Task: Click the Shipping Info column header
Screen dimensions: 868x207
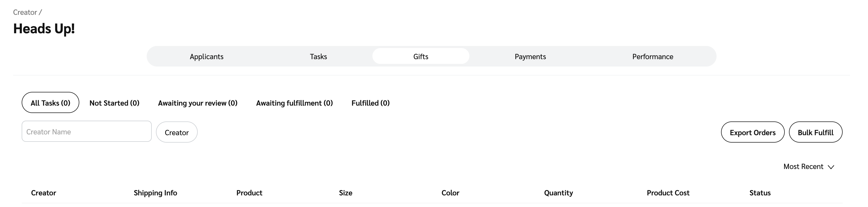Action: (155, 193)
